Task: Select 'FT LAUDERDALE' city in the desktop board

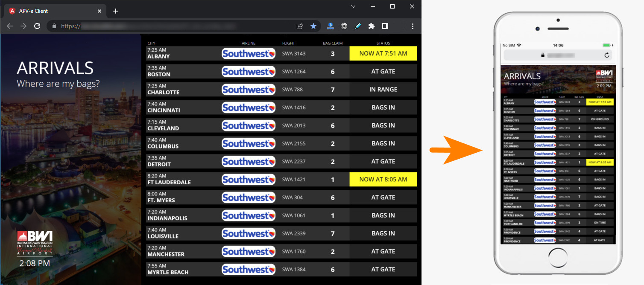Action: (169, 182)
